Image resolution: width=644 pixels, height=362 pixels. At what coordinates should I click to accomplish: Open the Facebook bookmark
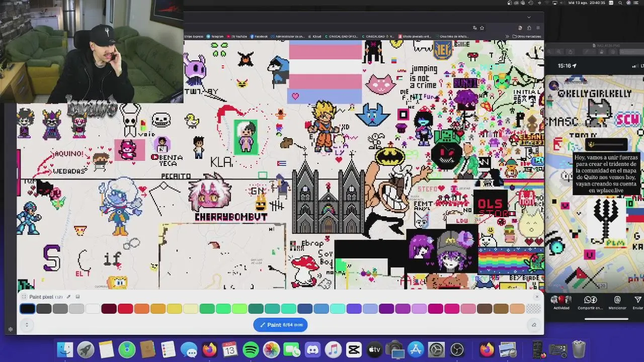[x=259, y=36]
